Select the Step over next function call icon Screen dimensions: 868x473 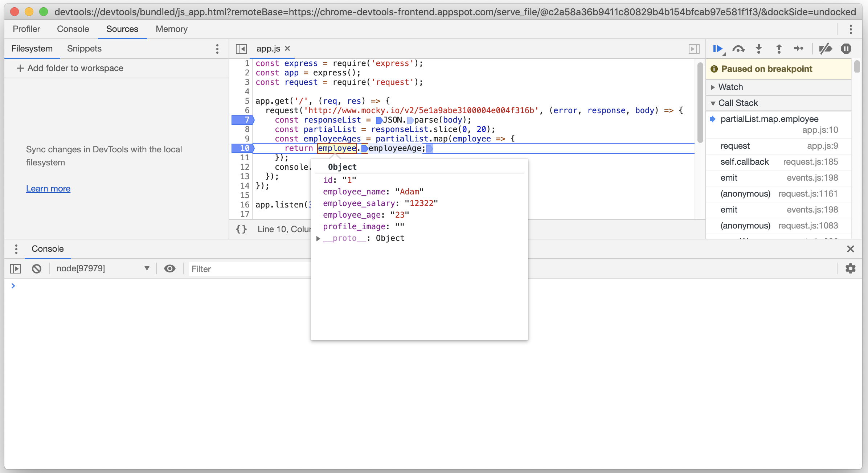click(739, 48)
